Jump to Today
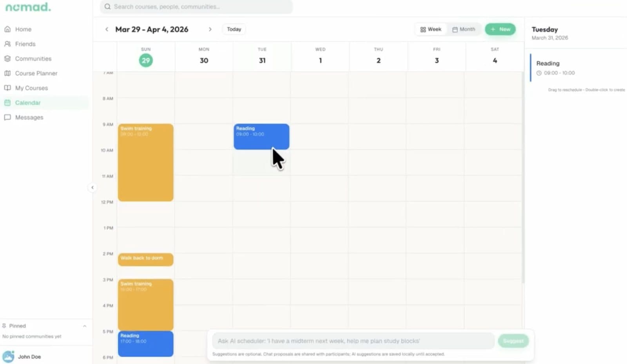This screenshot has width=627, height=364. pyautogui.click(x=234, y=29)
